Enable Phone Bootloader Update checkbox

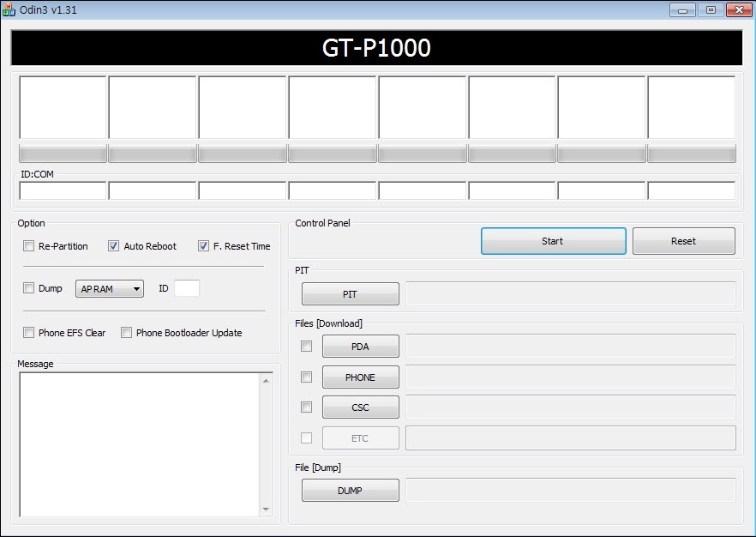coord(126,333)
